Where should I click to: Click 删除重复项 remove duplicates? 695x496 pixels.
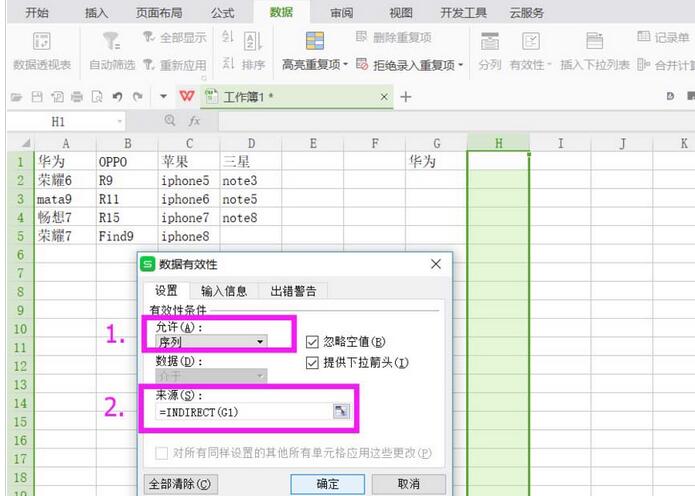tap(394, 38)
